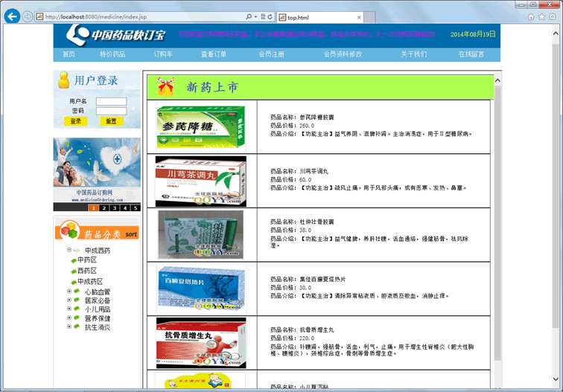Click price text 220.0
The width and height of the screenshot is (563, 392).
pyautogui.click(x=307, y=338)
